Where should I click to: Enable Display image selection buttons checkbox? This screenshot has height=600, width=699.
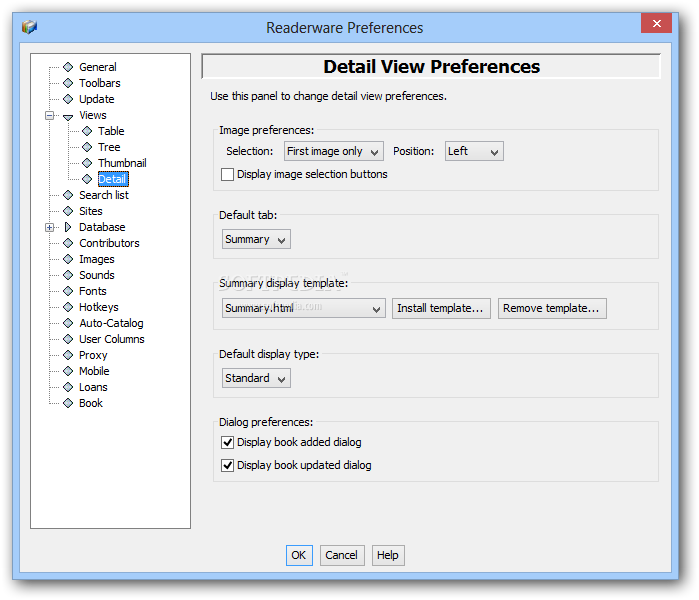227,174
